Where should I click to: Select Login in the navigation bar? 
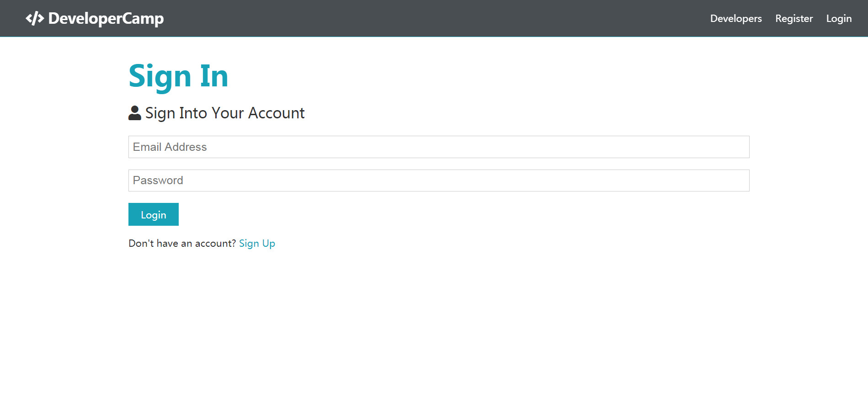pyautogui.click(x=839, y=18)
